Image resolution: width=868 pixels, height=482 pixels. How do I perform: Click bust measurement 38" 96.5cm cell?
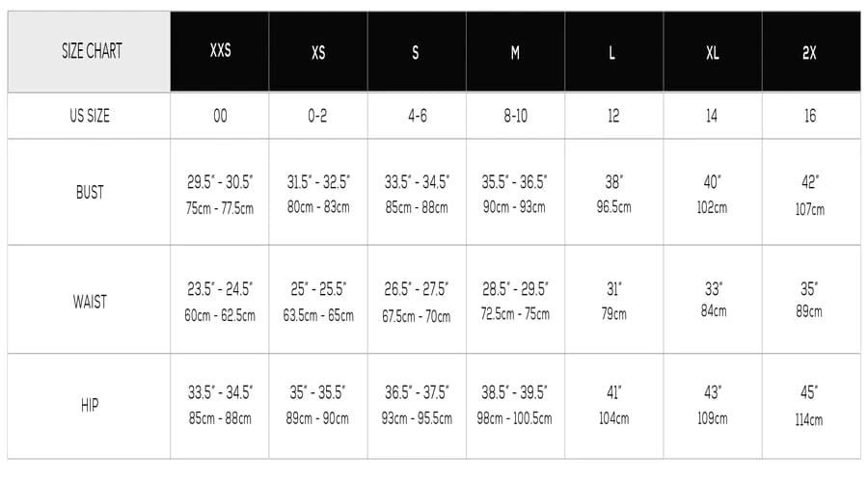click(x=614, y=192)
